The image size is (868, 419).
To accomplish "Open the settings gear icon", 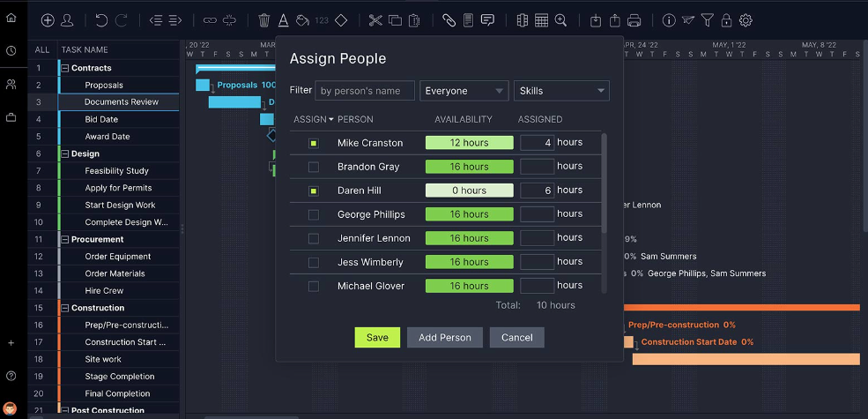I will [746, 20].
